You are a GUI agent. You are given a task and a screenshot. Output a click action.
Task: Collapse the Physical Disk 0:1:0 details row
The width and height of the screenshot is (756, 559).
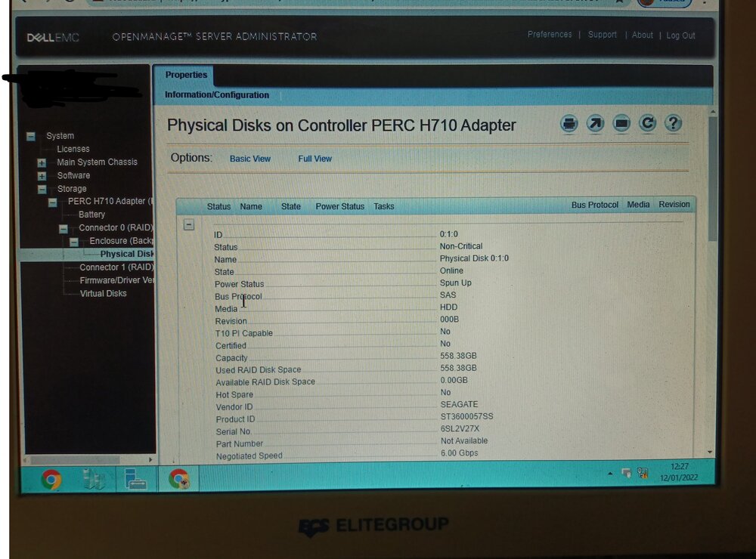(x=189, y=224)
